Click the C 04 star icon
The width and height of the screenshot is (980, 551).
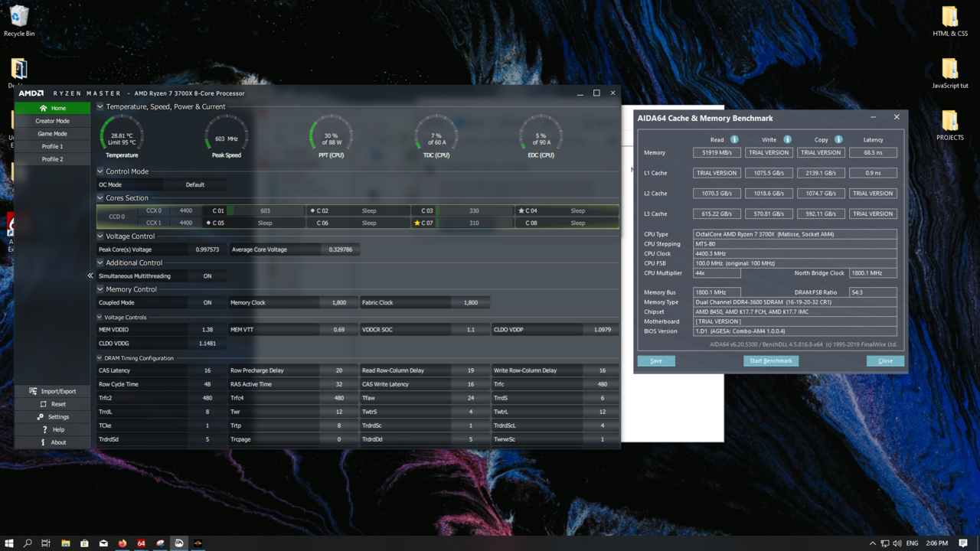(521, 210)
